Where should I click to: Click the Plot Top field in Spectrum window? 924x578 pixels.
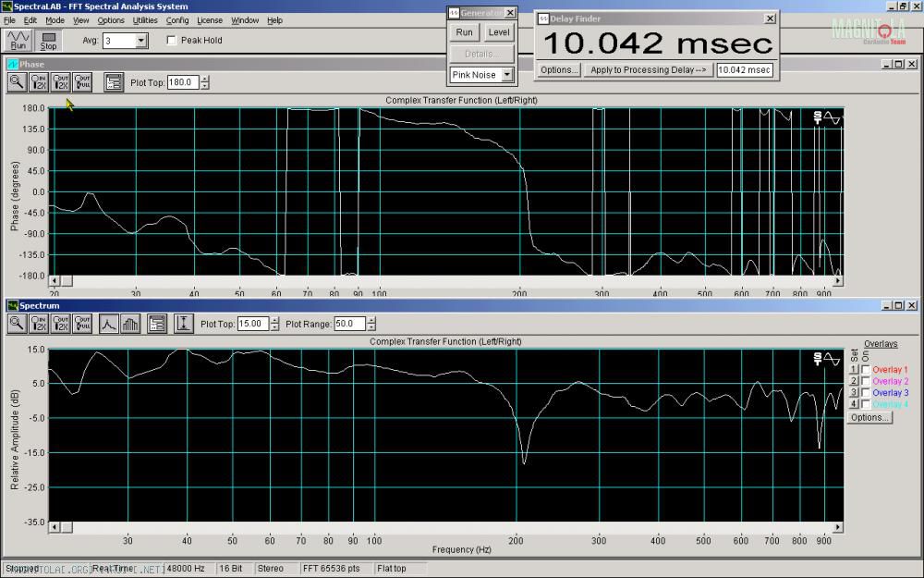253,324
